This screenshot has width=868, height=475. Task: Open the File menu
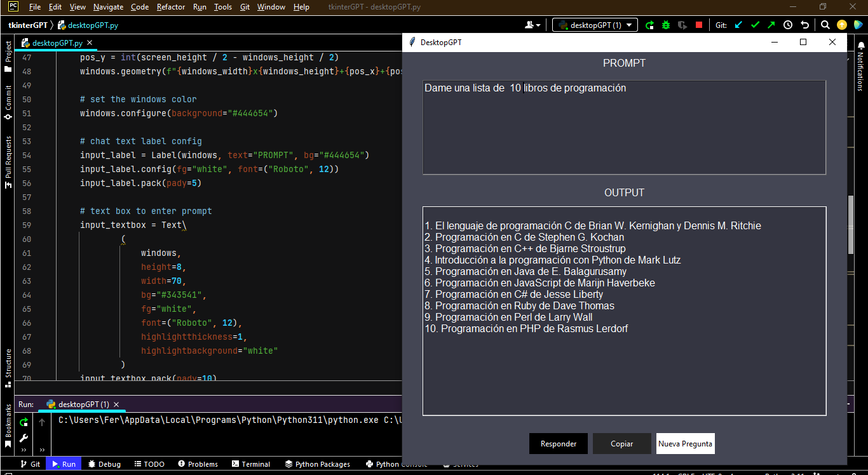pyautogui.click(x=35, y=7)
